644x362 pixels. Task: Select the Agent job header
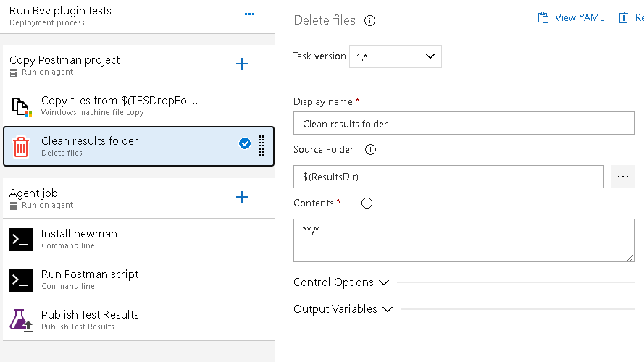pyautogui.click(x=139, y=198)
